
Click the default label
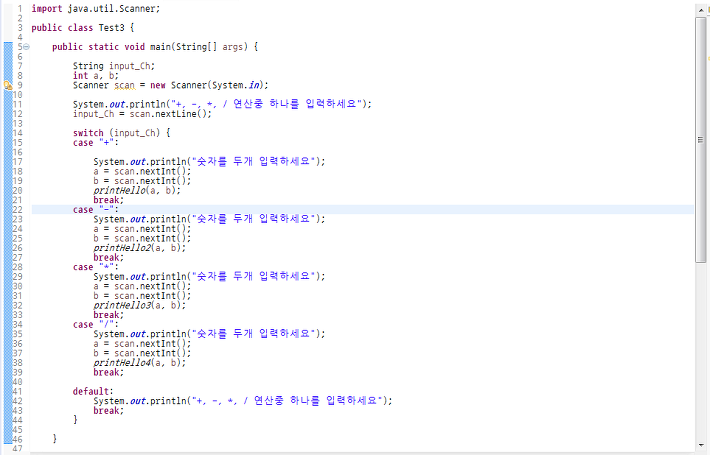[93, 391]
